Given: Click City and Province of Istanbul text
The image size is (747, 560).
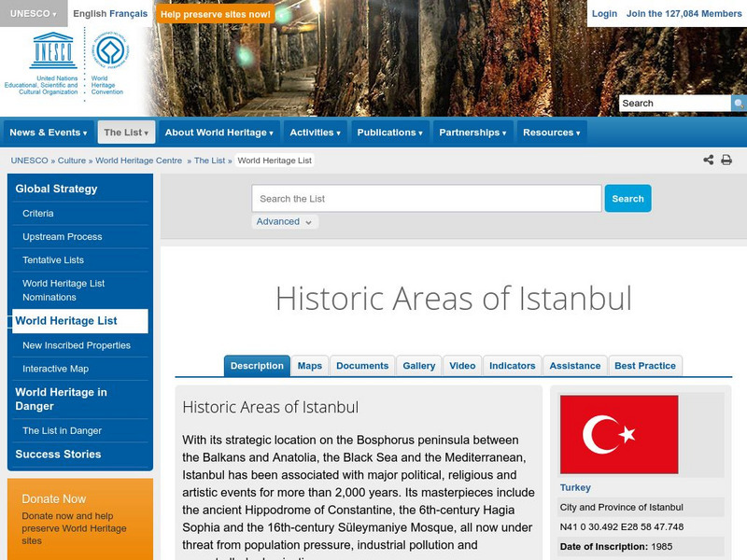Looking at the screenshot, I should tap(622, 507).
